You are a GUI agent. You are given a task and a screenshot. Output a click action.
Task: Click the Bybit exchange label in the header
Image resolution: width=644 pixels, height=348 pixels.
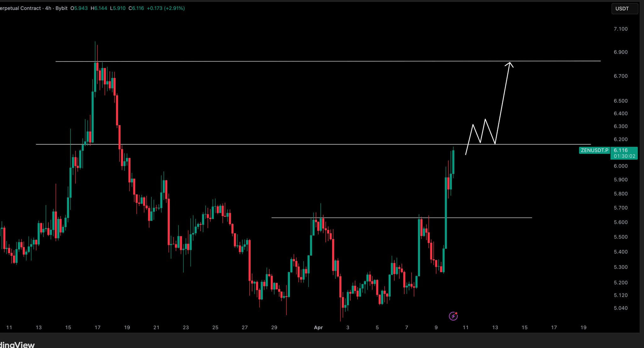[x=61, y=8]
